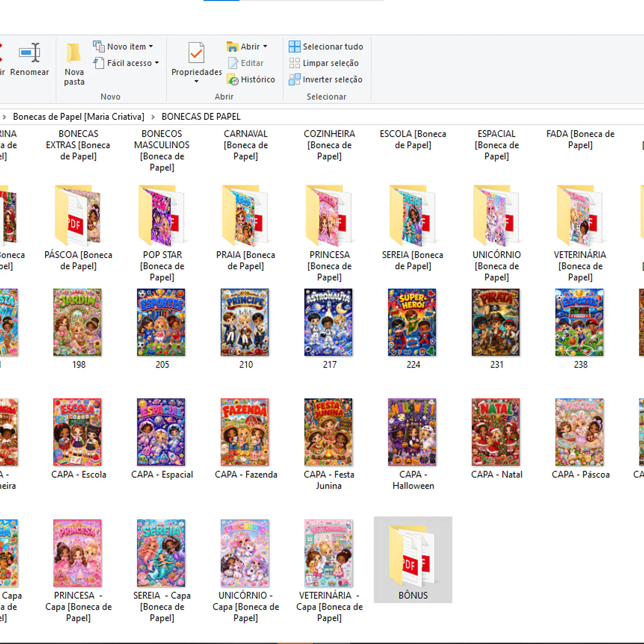644x644 pixels.
Task: Click the CARNAVAL [Boneca de Papel] label
Action: coord(246,145)
